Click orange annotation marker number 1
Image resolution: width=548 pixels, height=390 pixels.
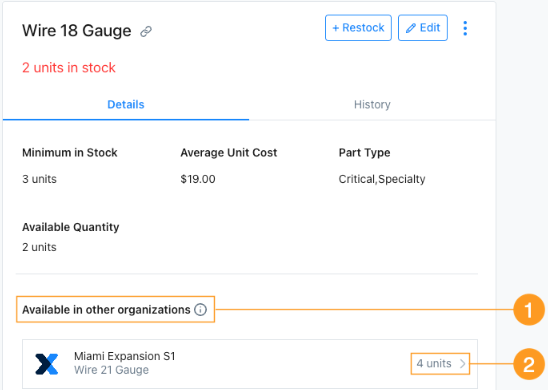[x=529, y=310]
